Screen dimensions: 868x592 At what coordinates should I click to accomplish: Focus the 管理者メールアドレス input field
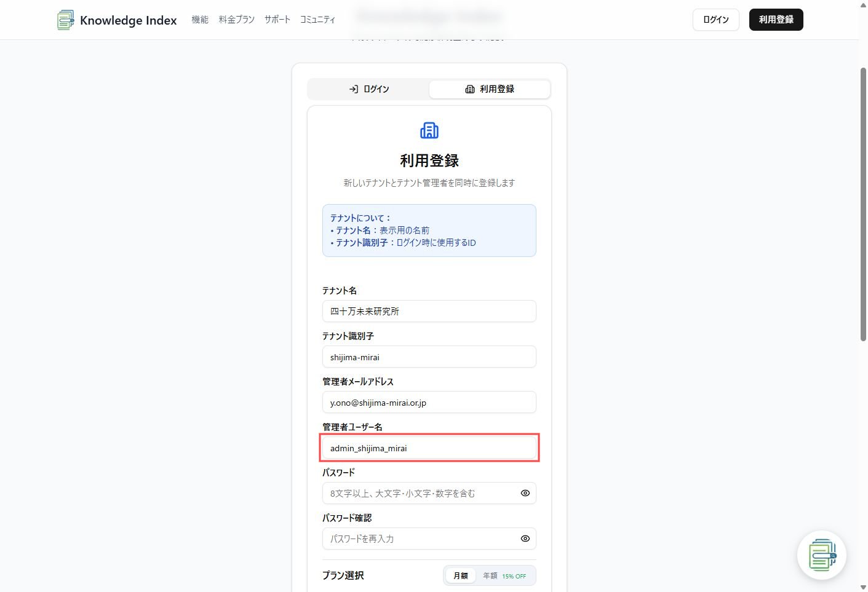[429, 402]
